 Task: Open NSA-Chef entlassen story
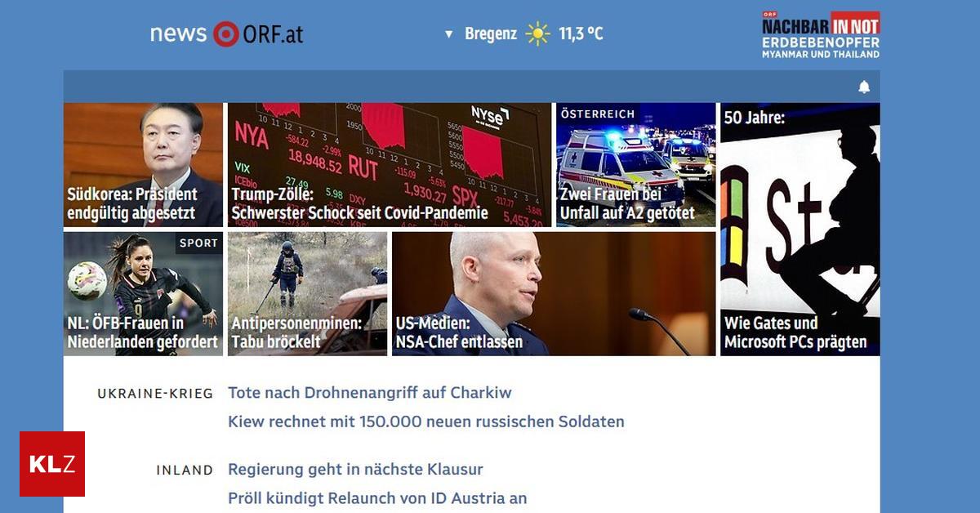pos(554,294)
